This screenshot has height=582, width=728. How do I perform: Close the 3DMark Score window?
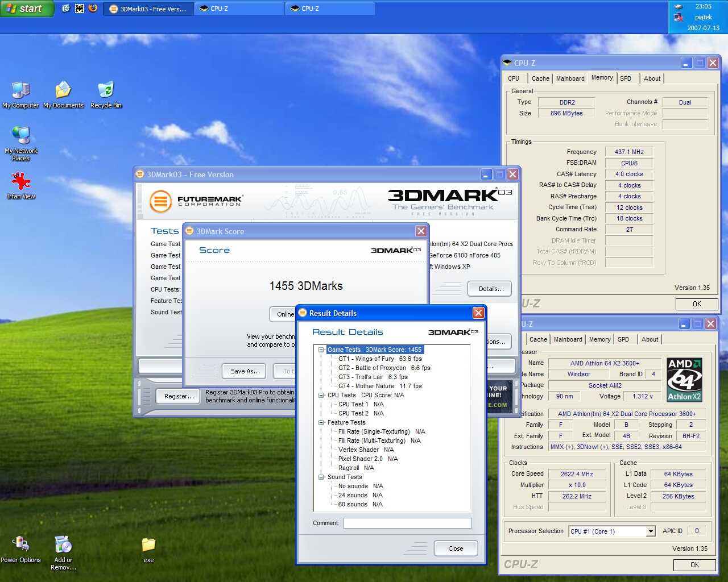click(x=421, y=231)
